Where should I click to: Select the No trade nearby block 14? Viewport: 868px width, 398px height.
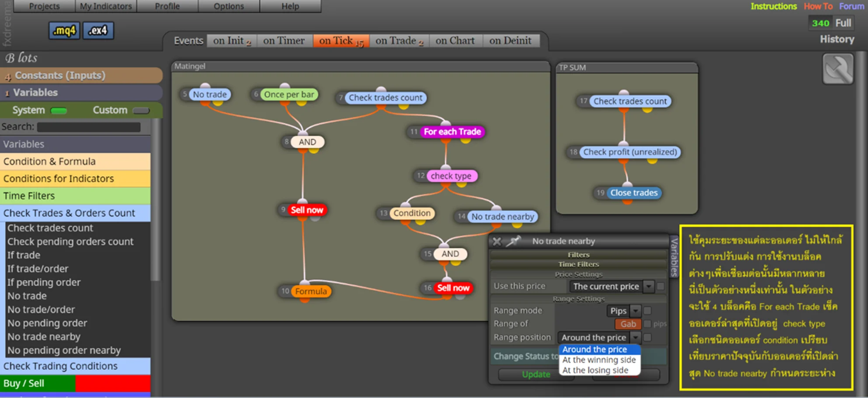pyautogui.click(x=503, y=217)
